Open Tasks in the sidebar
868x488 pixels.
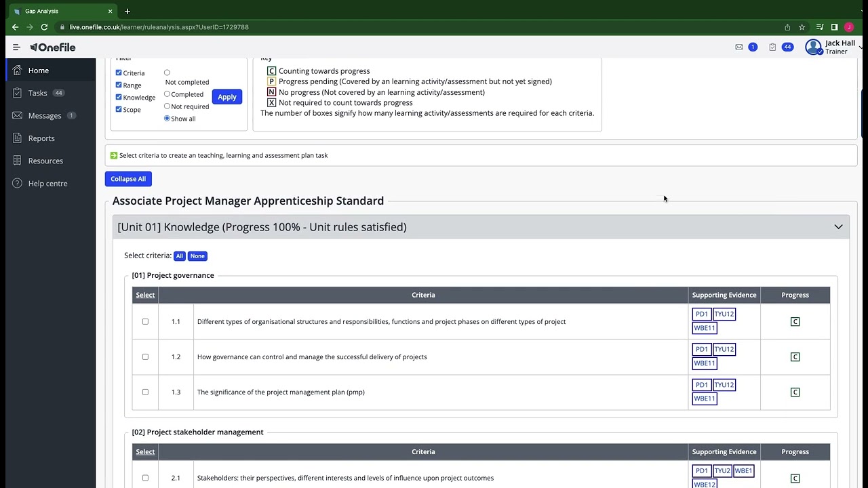coord(51,93)
